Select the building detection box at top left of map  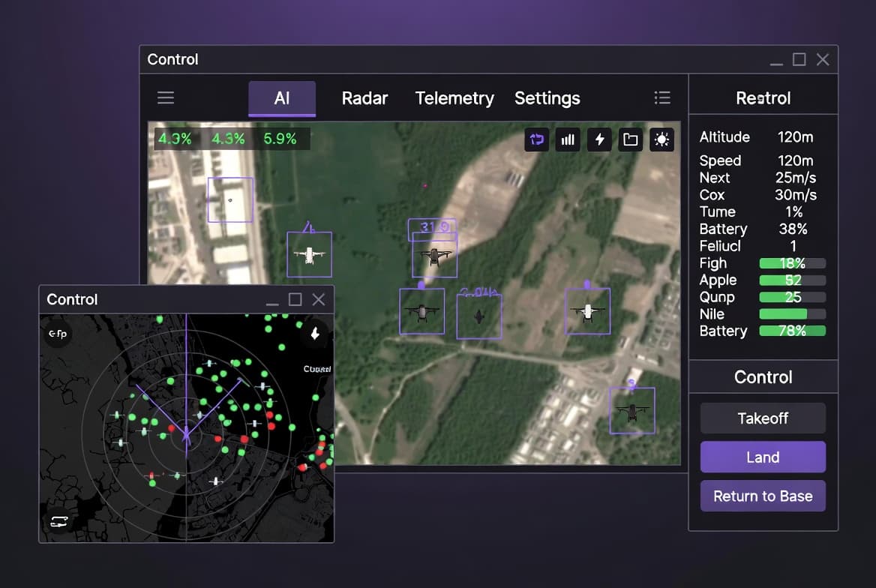(230, 200)
